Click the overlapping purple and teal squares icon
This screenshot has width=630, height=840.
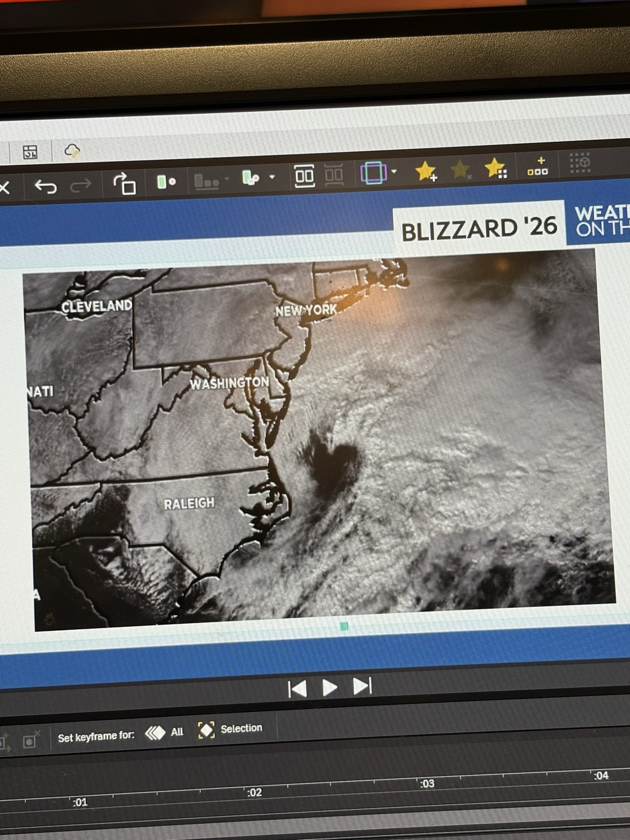(373, 173)
